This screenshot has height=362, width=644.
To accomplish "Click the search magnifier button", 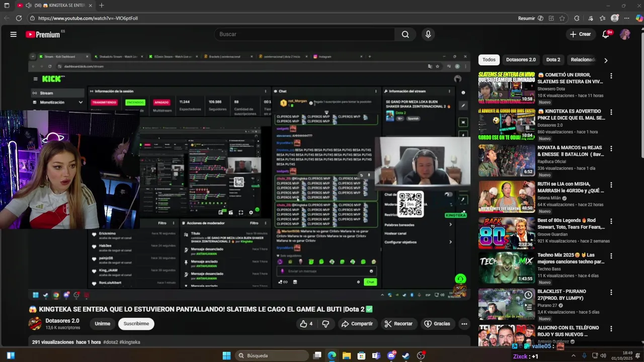I will 405,34.
